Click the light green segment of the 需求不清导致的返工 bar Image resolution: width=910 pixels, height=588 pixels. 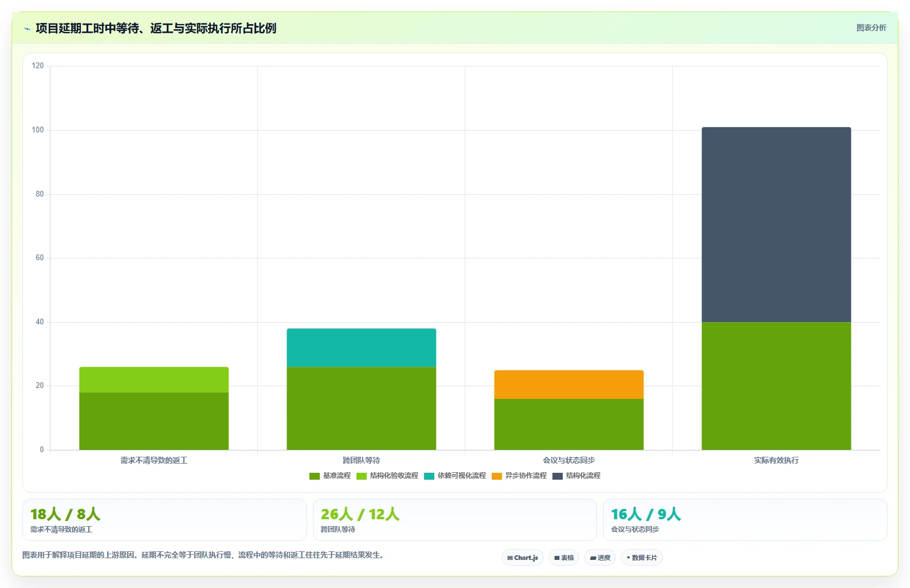[x=154, y=380]
